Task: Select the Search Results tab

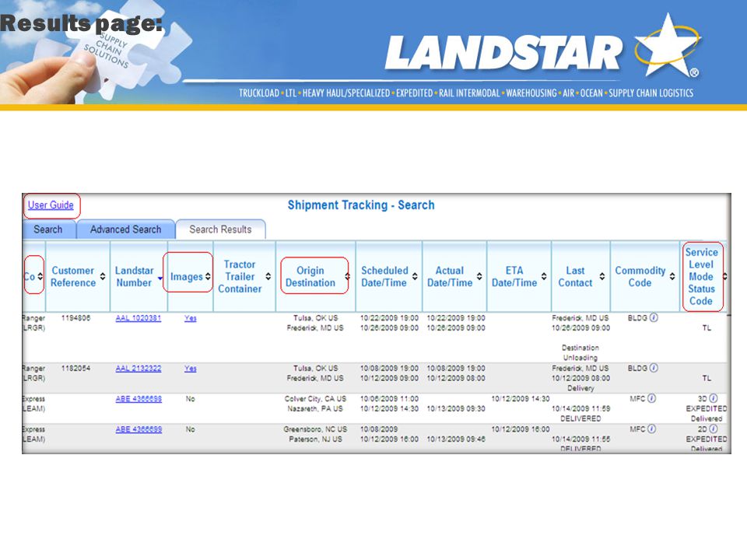Action: [220, 229]
